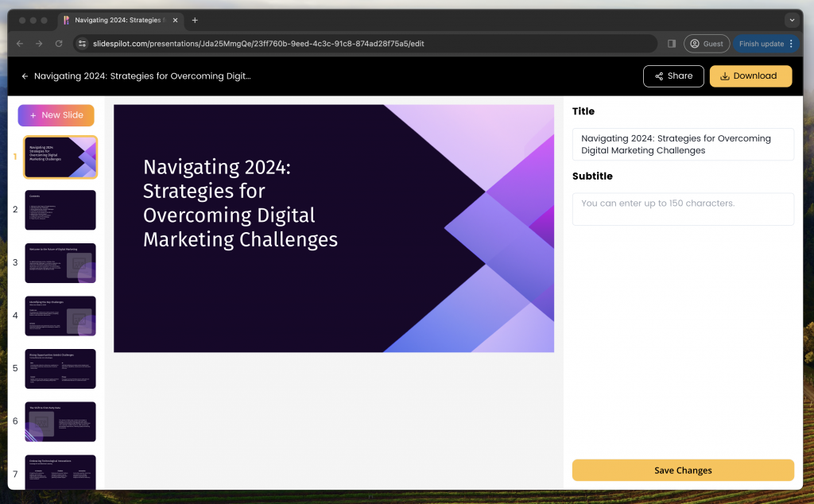
Task: Click the browser back navigation arrow
Action: (x=19, y=44)
